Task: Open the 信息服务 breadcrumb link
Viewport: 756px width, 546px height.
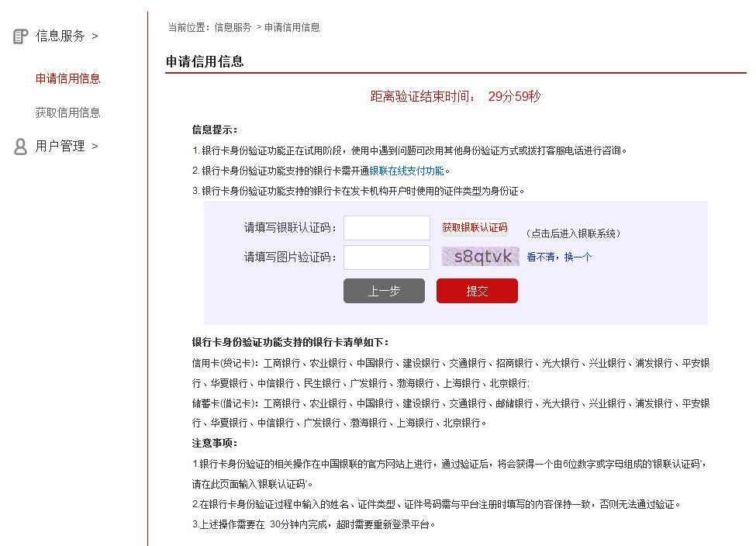Action: click(x=235, y=26)
